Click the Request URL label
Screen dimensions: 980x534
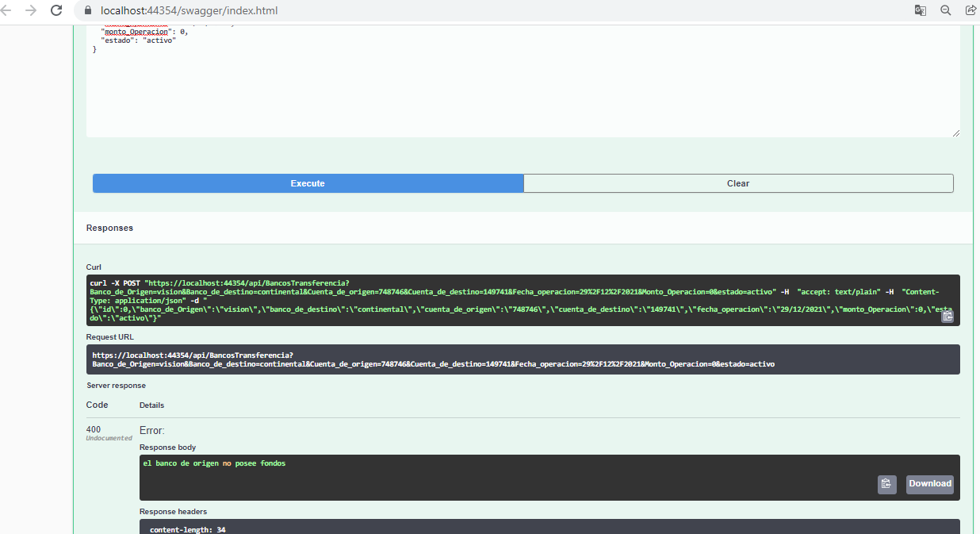[x=109, y=337]
